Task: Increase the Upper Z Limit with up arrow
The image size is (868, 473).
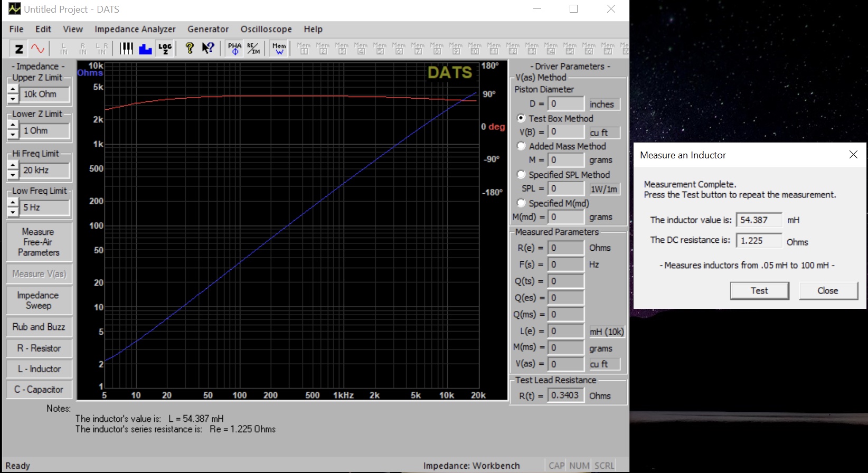Action: pyautogui.click(x=13, y=89)
